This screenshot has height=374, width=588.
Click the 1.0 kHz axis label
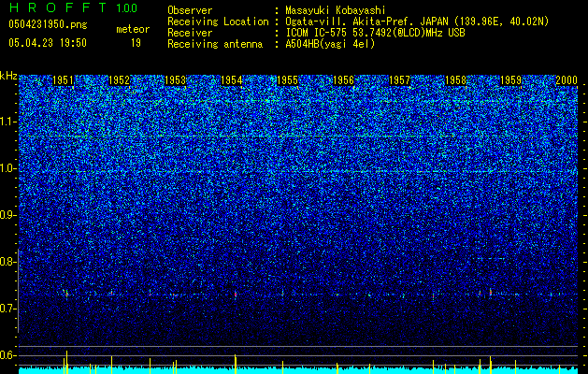pos(7,168)
